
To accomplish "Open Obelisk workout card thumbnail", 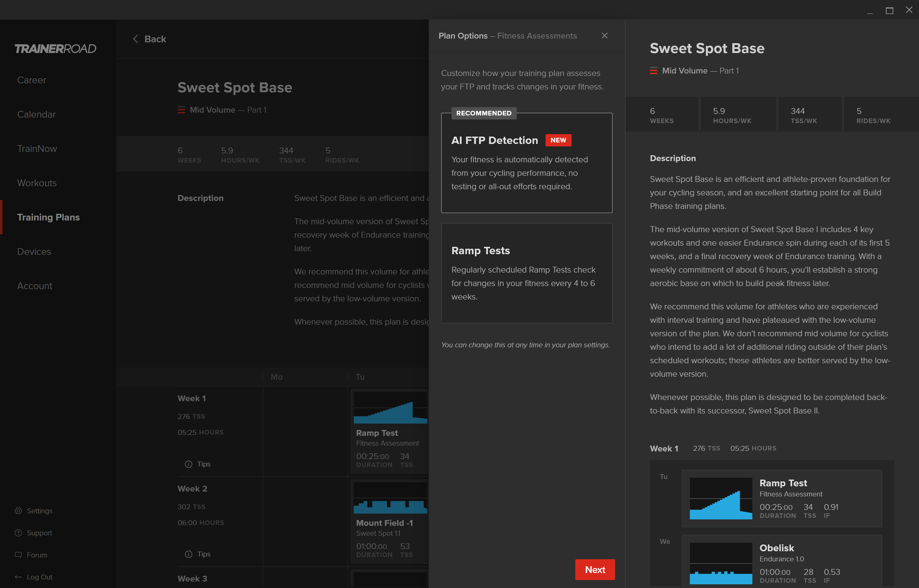I will click(x=721, y=563).
